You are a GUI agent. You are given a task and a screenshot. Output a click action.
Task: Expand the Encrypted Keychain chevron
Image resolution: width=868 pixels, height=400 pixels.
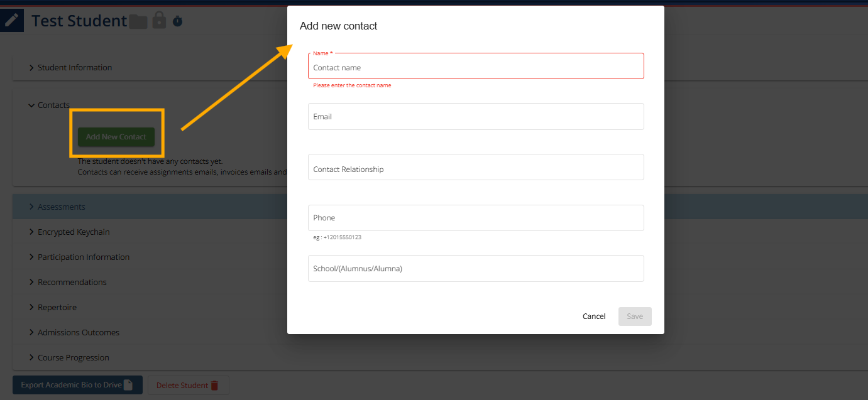(x=31, y=232)
